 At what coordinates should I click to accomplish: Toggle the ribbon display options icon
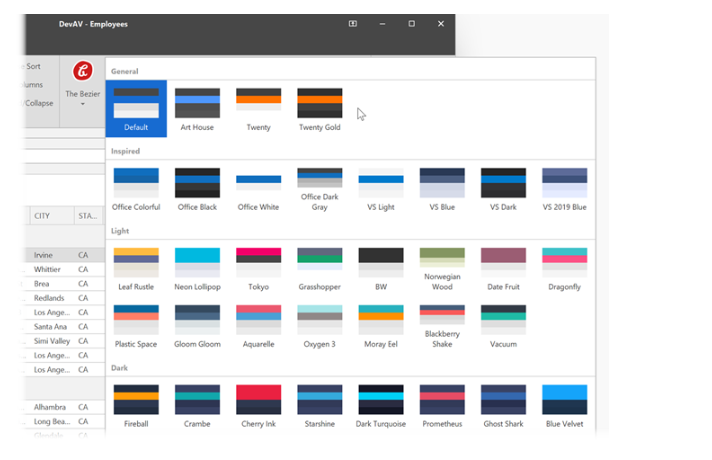(353, 24)
